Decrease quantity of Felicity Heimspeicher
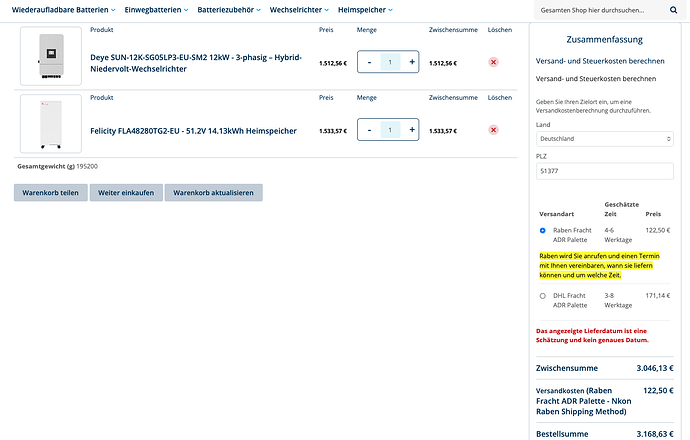 tap(369, 130)
